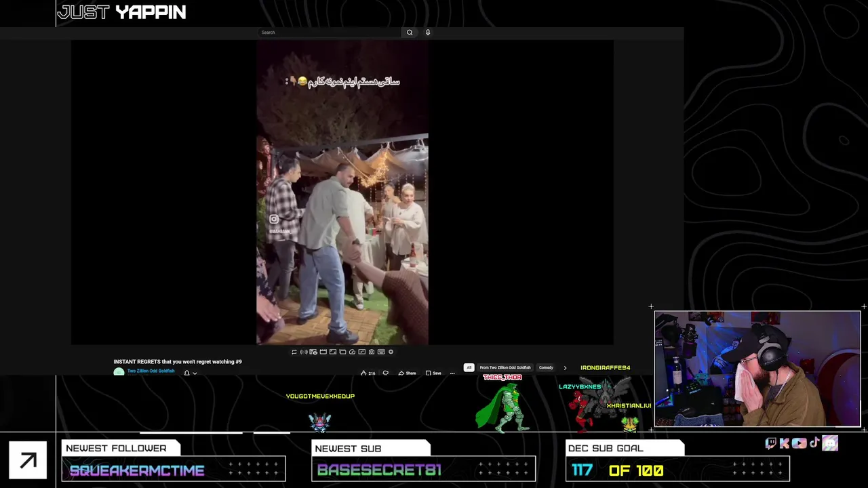Focus the YouTube Search field
The width and height of the screenshot is (868, 488).
tap(330, 33)
